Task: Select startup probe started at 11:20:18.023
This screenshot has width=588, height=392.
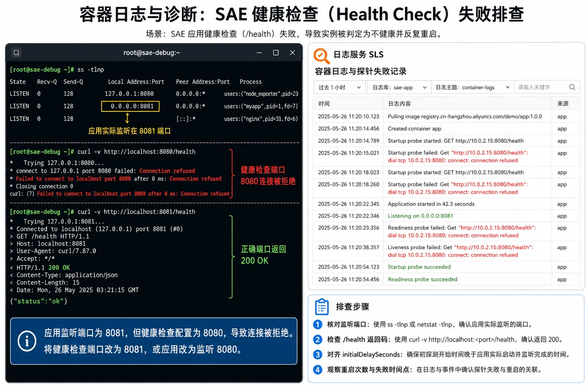Action: [446, 172]
